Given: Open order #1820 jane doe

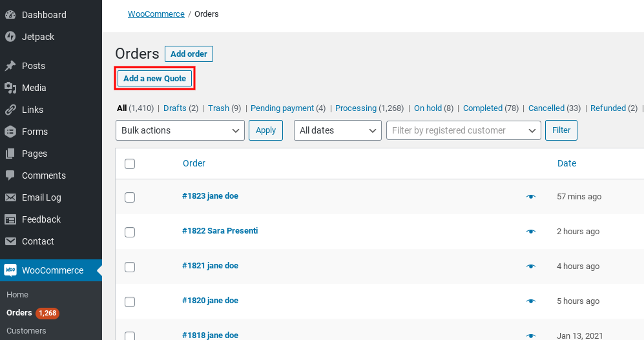Looking at the screenshot, I should [211, 301].
